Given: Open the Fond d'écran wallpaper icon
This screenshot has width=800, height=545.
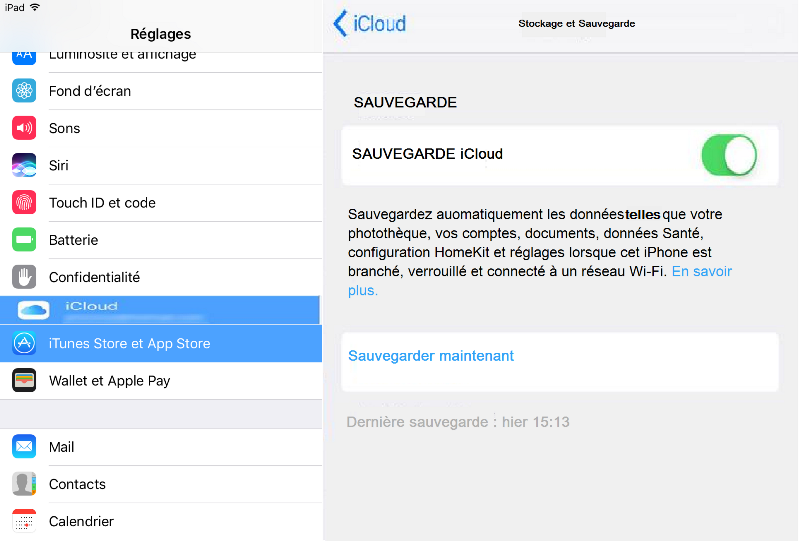Looking at the screenshot, I should [24, 91].
